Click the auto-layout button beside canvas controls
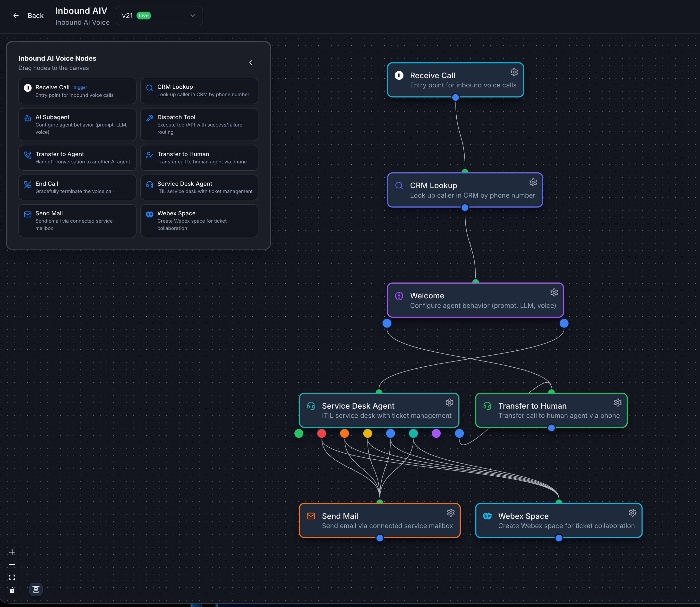 pyautogui.click(x=36, y=590)
